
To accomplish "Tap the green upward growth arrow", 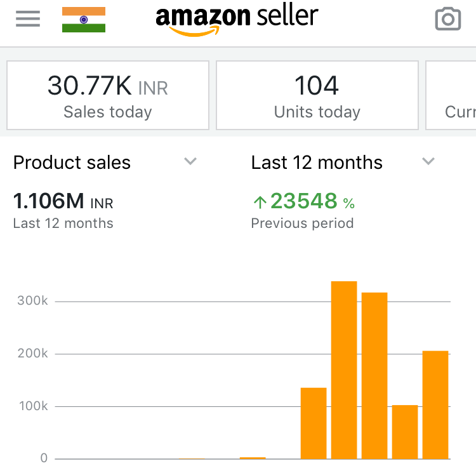I will point(259,203).
